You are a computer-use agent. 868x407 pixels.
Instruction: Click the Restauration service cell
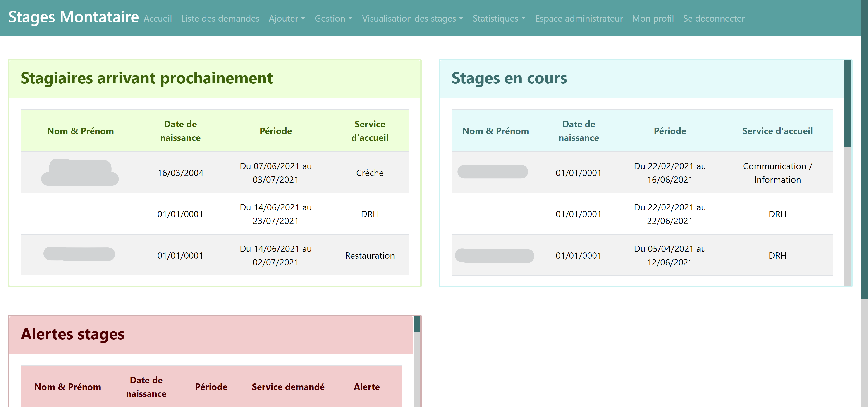click(370, 255)
